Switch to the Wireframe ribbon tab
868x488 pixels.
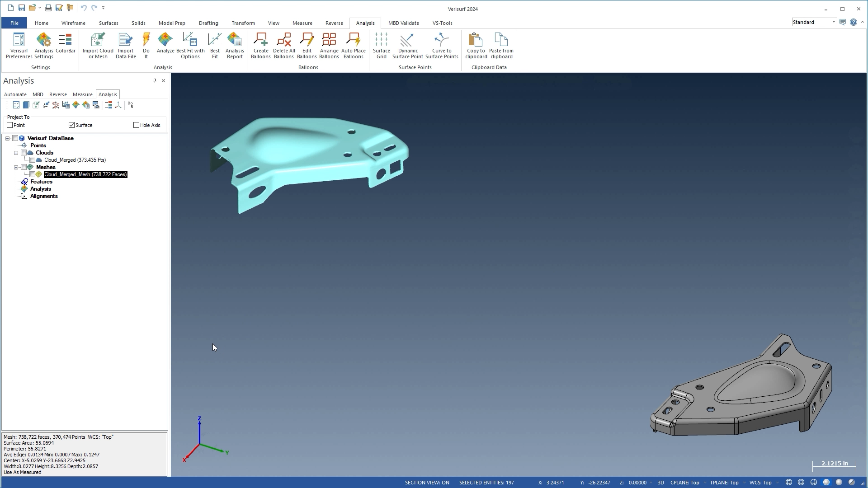click(x=73, y=23)
